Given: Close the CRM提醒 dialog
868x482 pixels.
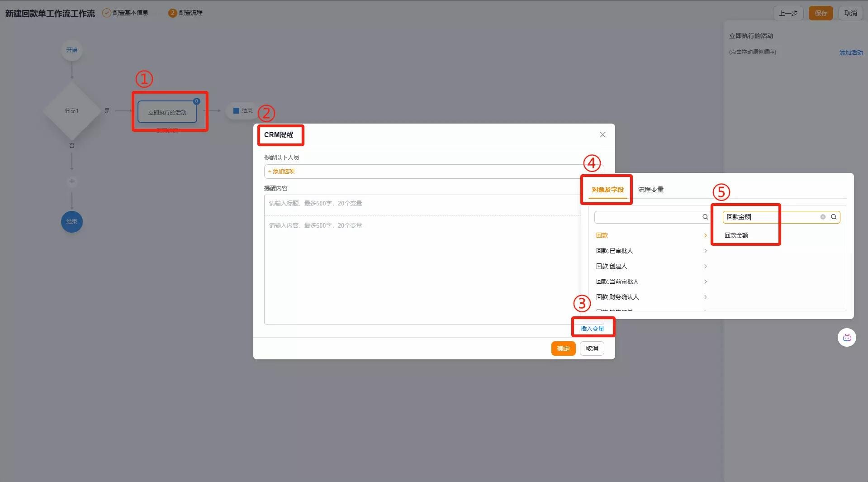Looking at the screenshot, I should (x=602, y=134).
